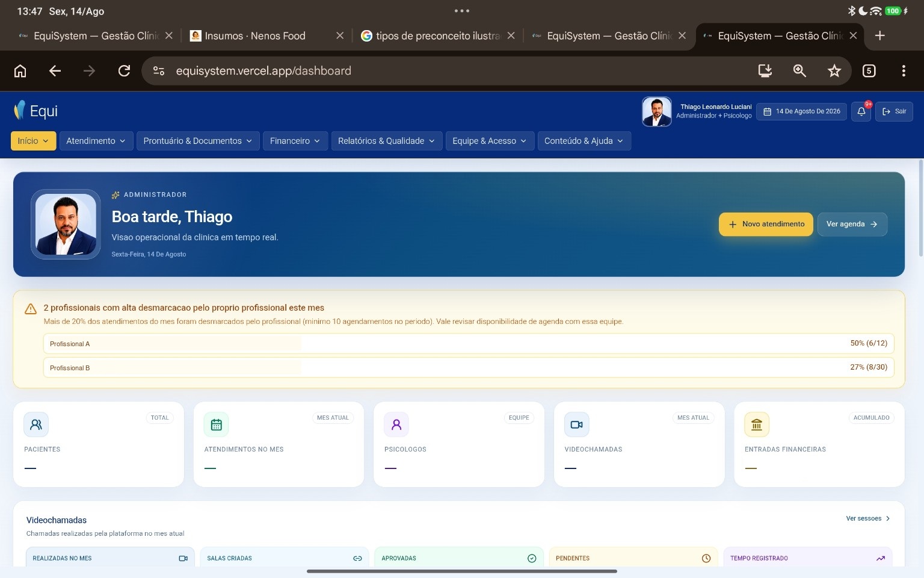Click the Ver agenda button
This screenshot has height=578, width=924.
(852, 224)
